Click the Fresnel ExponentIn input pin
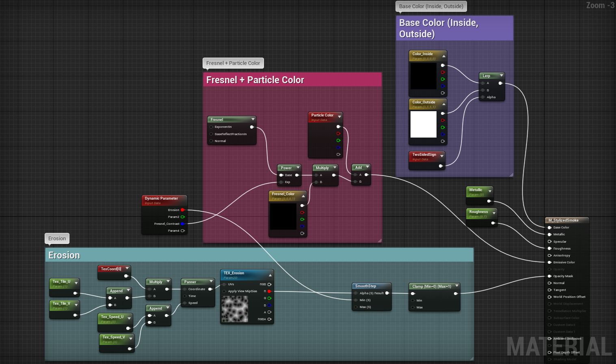The image size is (616, 364). 211,127
